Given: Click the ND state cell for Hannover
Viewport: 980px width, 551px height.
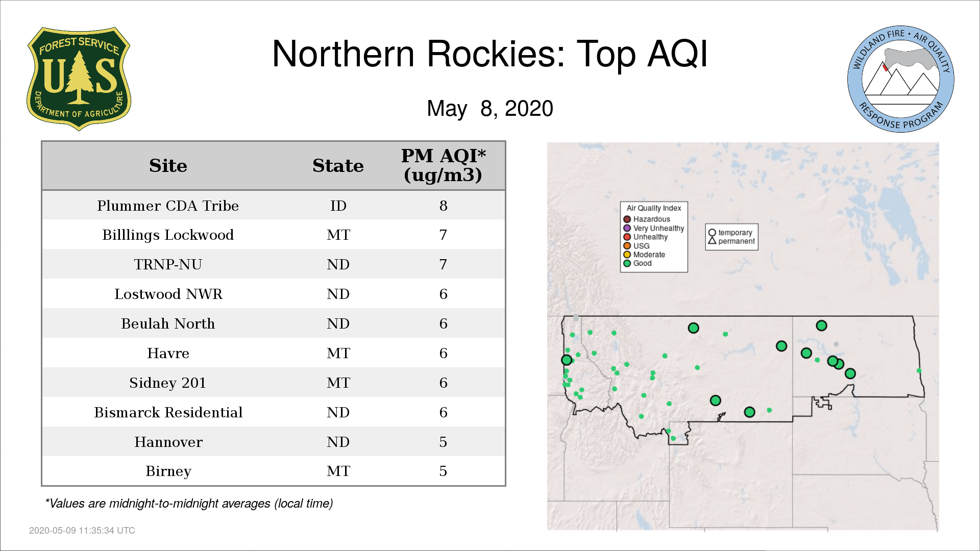Looking at the screenshot, I should point(338,442).
